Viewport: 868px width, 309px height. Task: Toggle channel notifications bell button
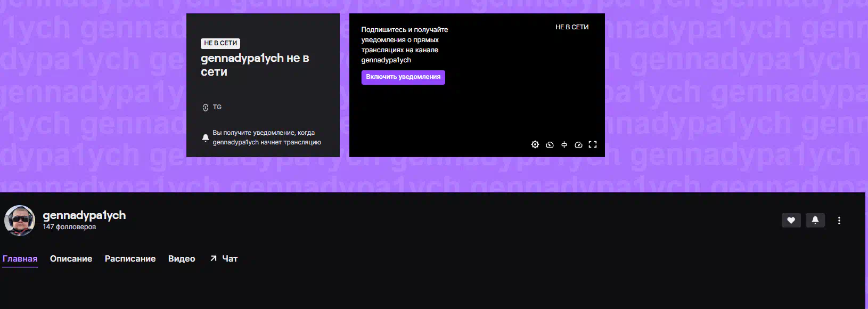tap(815, 221)
